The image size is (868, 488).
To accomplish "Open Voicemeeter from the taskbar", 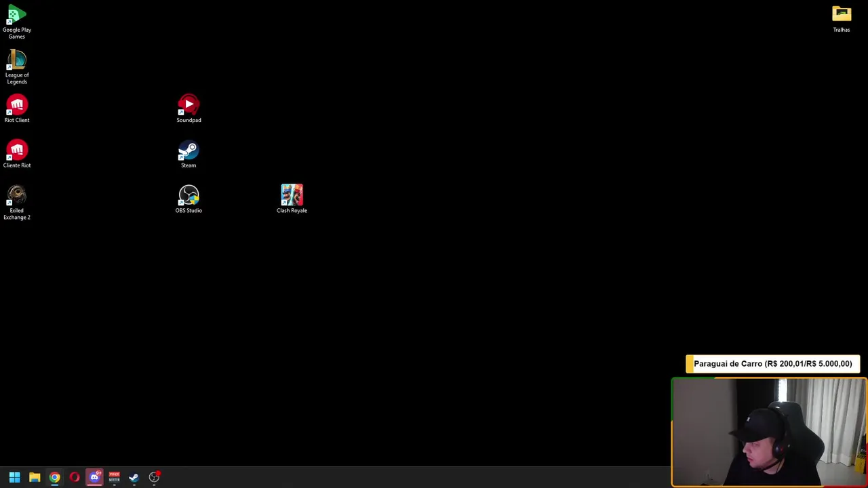I will coord(114,477).
